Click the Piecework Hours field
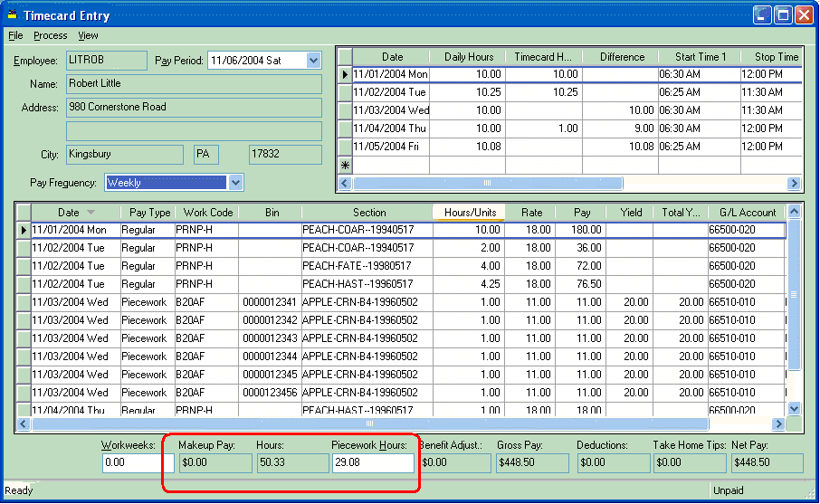This screenshot has height=504, width=820. point(371,462)
